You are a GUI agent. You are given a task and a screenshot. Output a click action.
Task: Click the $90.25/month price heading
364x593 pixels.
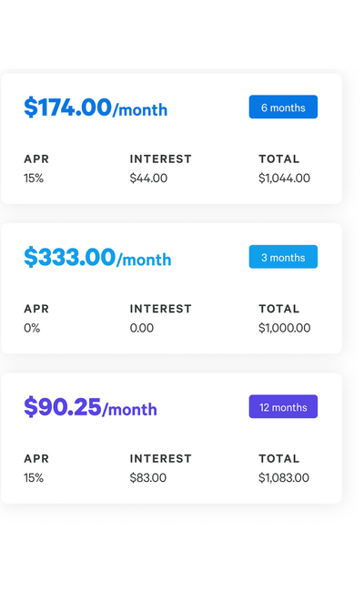(90, 407)
